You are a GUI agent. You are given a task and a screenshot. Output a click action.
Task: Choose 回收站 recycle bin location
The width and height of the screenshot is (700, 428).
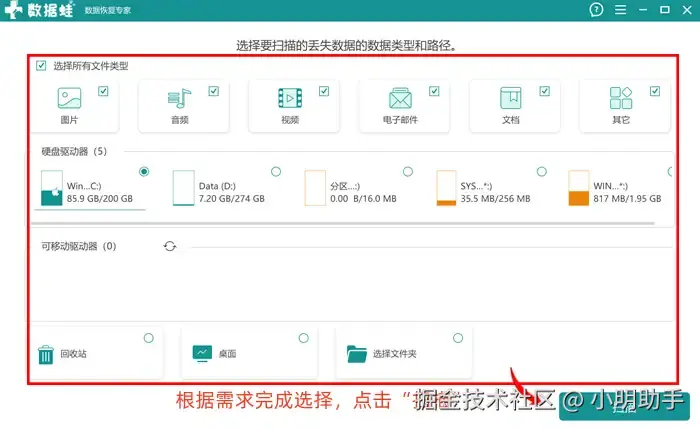pos(95,353)
